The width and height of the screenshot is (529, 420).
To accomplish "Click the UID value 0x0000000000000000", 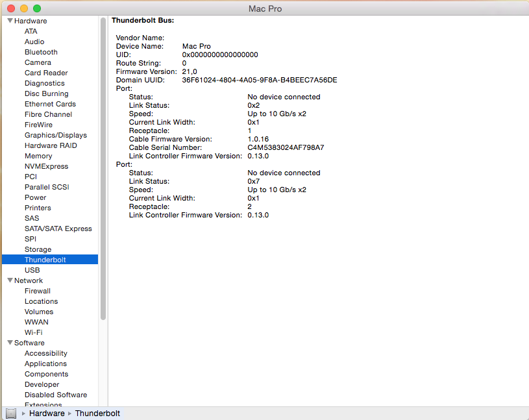I will click(x=220, y=55).
